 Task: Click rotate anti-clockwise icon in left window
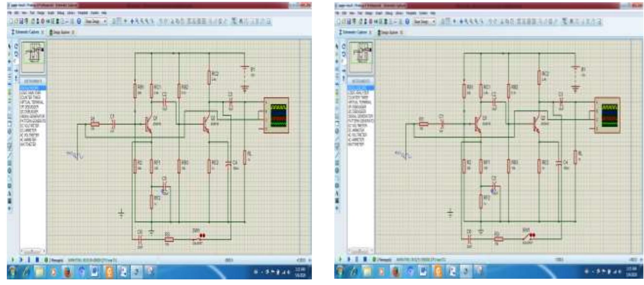[16, 54]
